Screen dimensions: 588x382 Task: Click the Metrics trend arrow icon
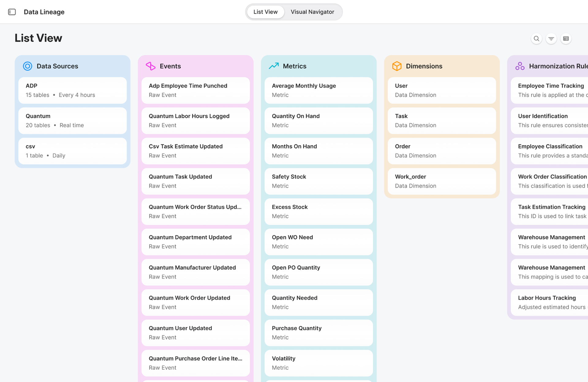click(274, 66)
